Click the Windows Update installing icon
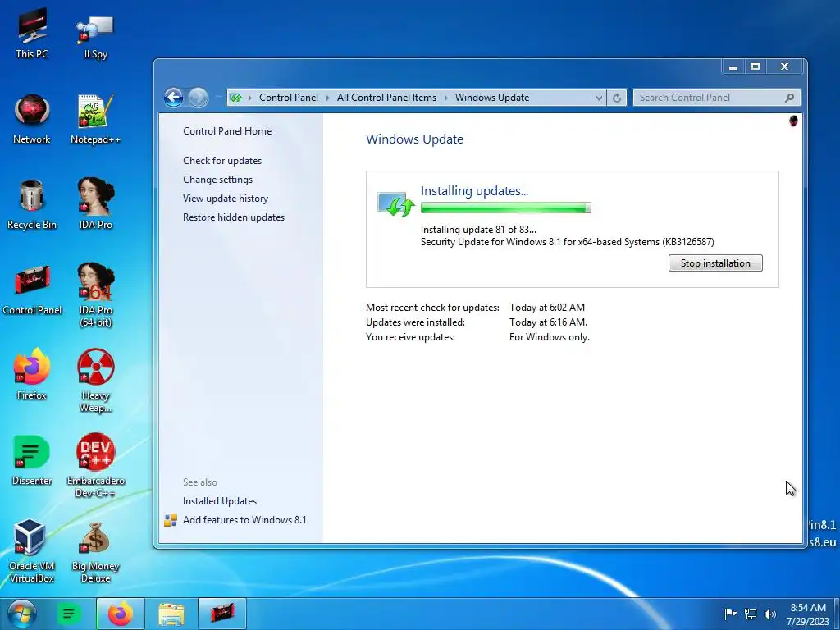The width and height of the screenshot is (840, 630). (x=395, y=204)
